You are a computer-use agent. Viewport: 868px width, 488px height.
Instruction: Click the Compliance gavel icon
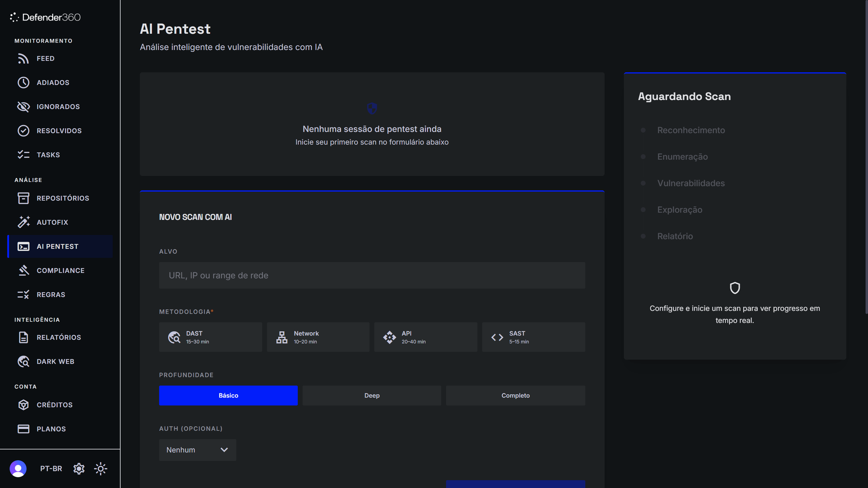23,271
